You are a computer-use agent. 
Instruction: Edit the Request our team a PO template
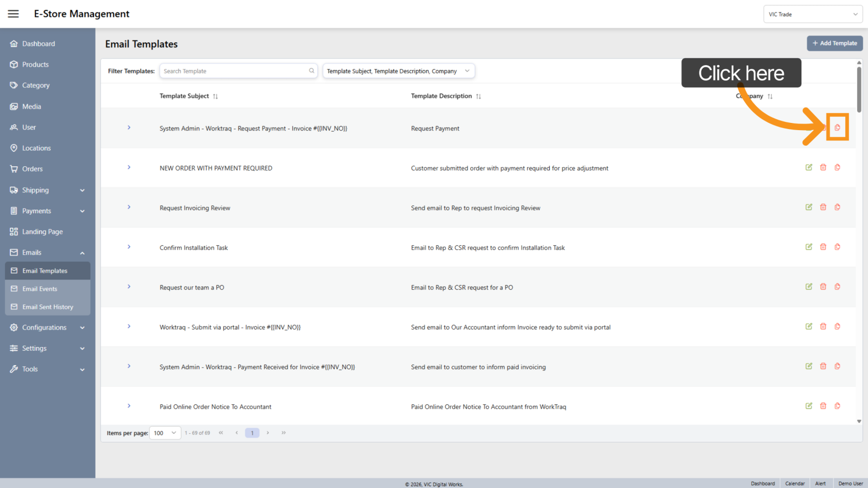pos(809,287)
